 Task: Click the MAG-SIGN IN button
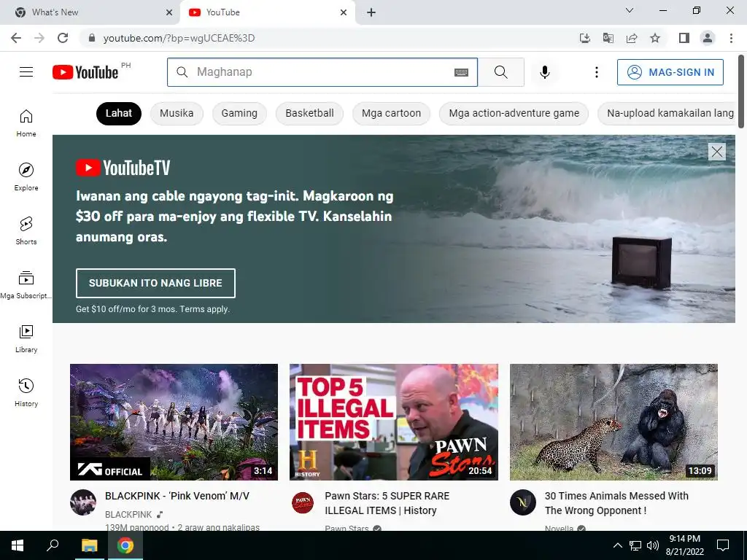coord(670,72)
